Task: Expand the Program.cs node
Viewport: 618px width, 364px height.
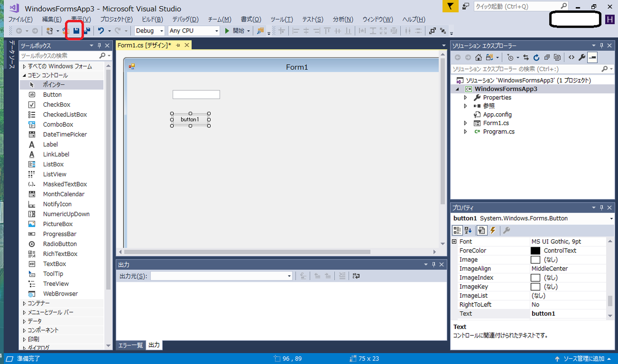Action: (466, 132)
